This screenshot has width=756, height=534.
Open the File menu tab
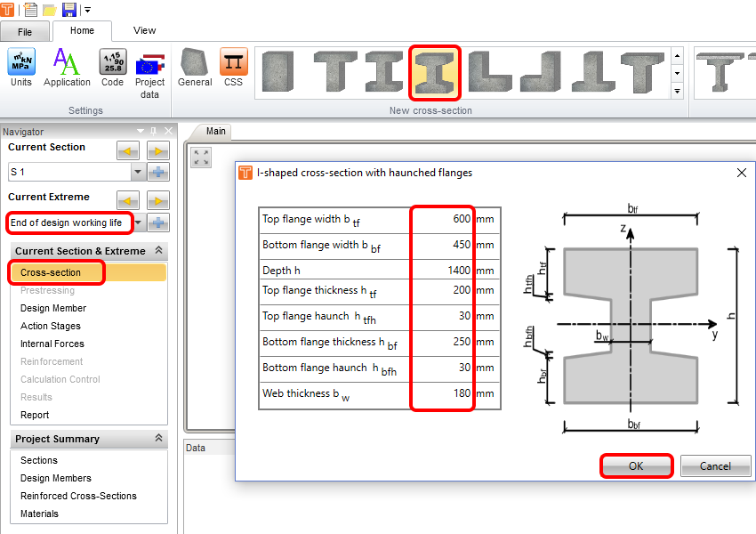[25, 32]
